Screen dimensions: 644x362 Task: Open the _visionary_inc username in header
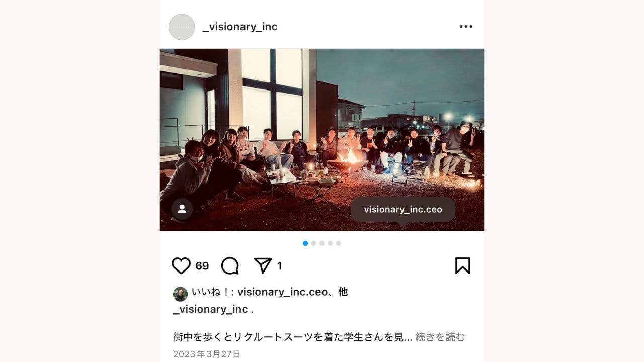pyautogui.click(x=240, y=27)
